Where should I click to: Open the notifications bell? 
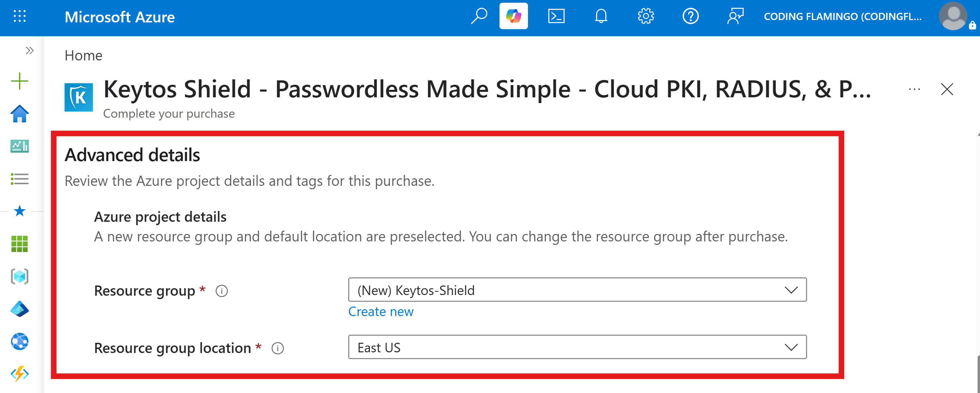(x=601, y=16)
